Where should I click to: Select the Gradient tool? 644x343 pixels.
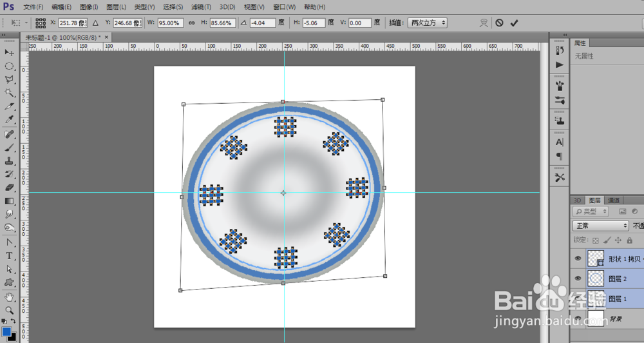[x=9, y=201]
